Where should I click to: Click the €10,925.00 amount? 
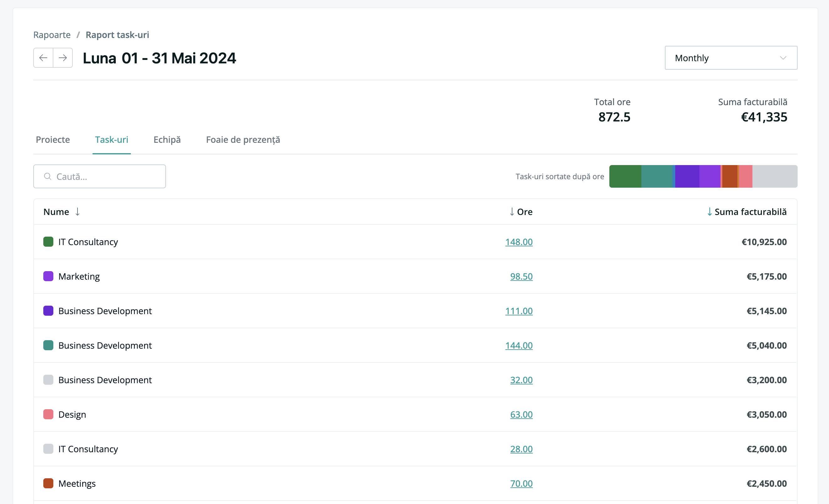[x=764, y=242]
